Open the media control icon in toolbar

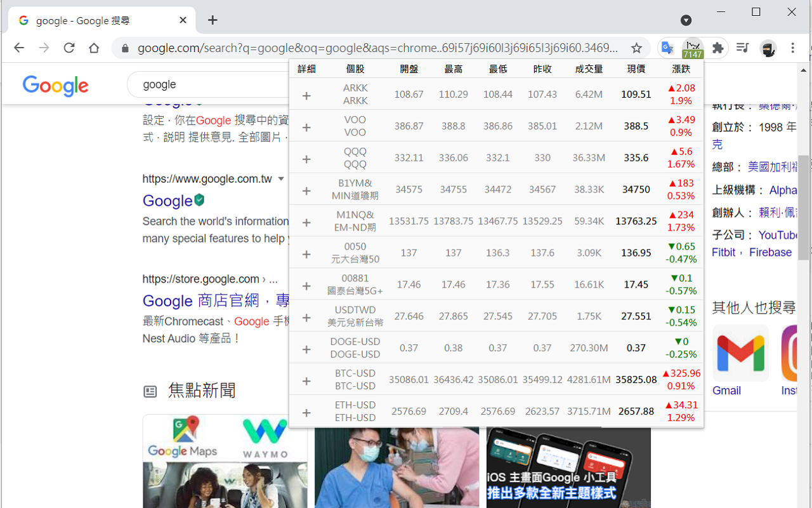point(742,48)
